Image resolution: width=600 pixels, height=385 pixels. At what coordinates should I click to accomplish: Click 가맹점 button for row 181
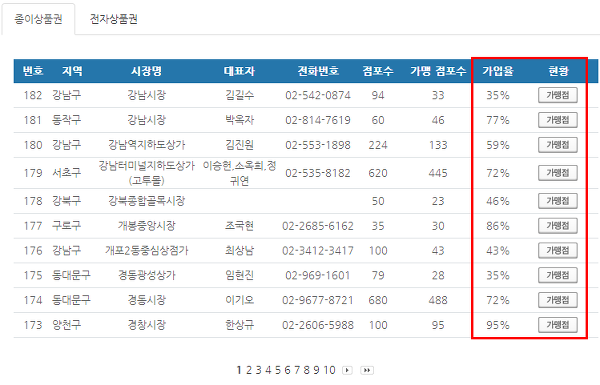tap(558, 120)
